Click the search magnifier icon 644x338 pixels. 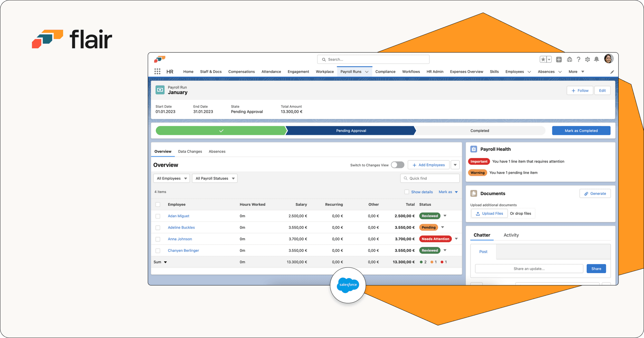coord(324,60)
